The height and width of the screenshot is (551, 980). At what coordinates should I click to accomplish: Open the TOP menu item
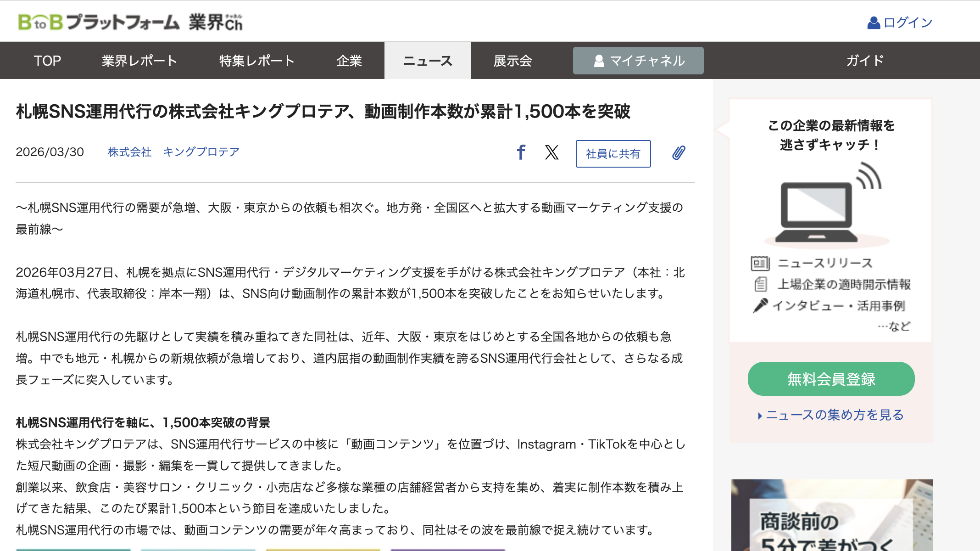[x=47, y=61]
